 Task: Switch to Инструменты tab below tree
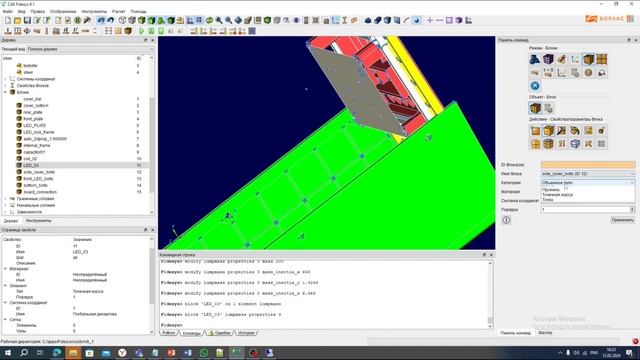(38, 221)
